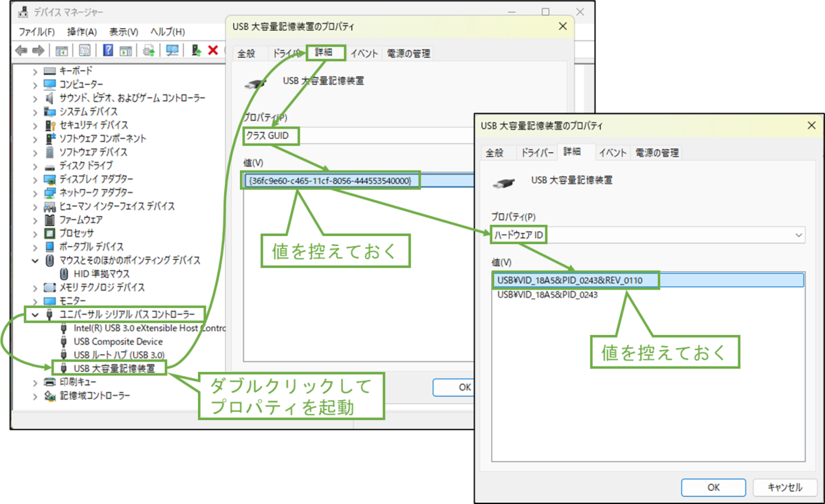The width and height of the screenshot is (825, 504).
Task: Click OK in the クラス GUID properties dialog
Action: tap(454, 387)
